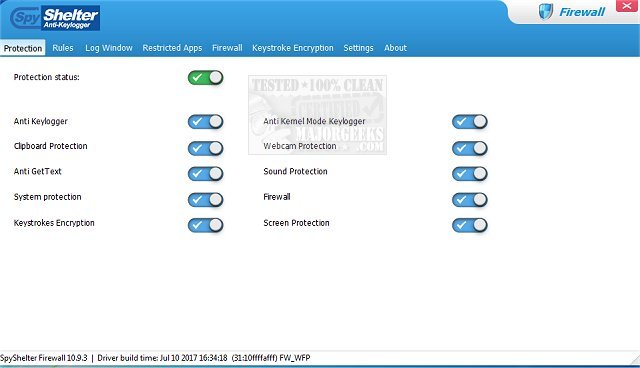
Task: Switch off the Firewall toggle
Action: coord(470,200)
